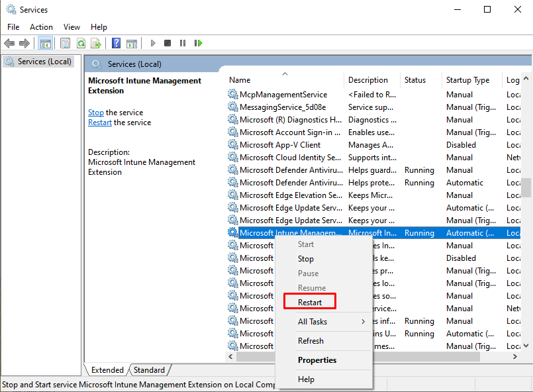Select Microsoft Account Sign-in service

pos(373,132)
